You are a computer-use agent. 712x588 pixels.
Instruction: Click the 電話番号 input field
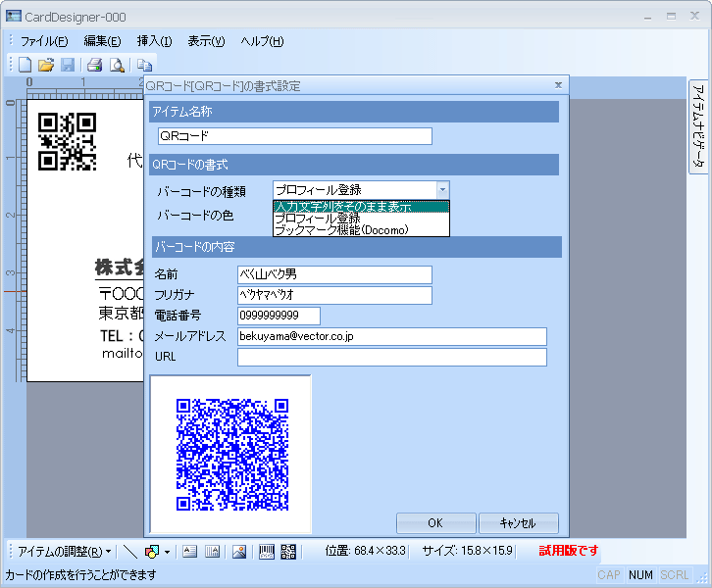[x=279, y=316]
